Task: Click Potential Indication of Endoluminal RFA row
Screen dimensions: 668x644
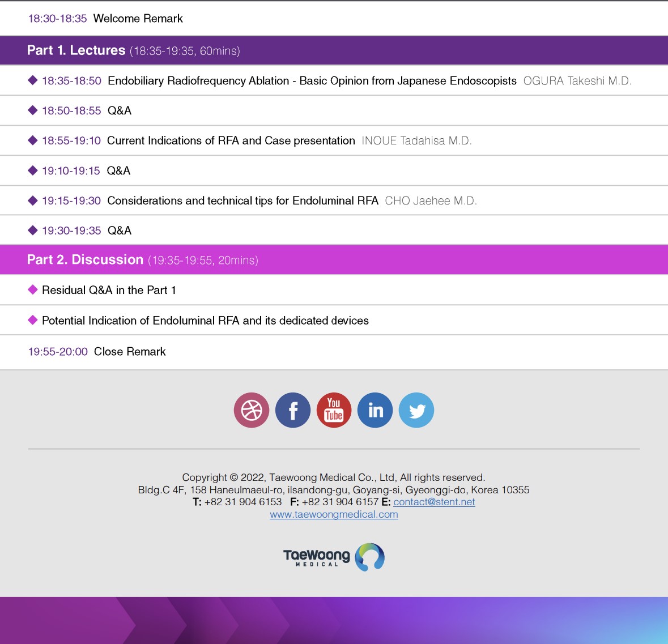Action: (x=205, y=321)
